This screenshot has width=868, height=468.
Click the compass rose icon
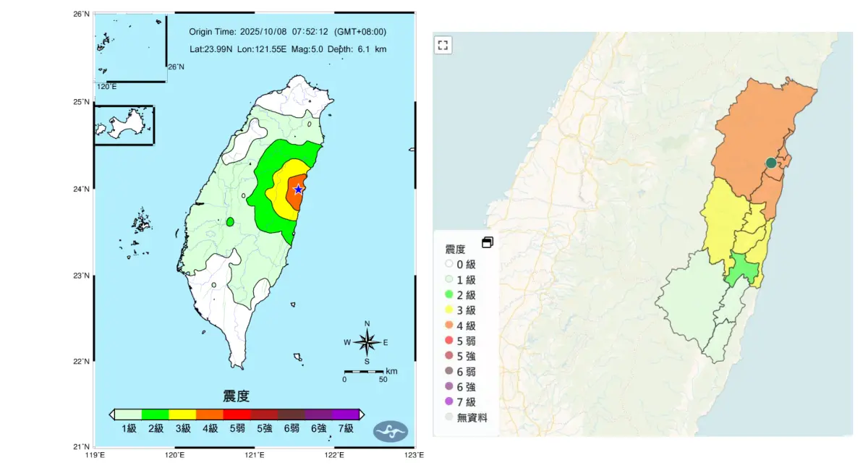pos(367,342)
